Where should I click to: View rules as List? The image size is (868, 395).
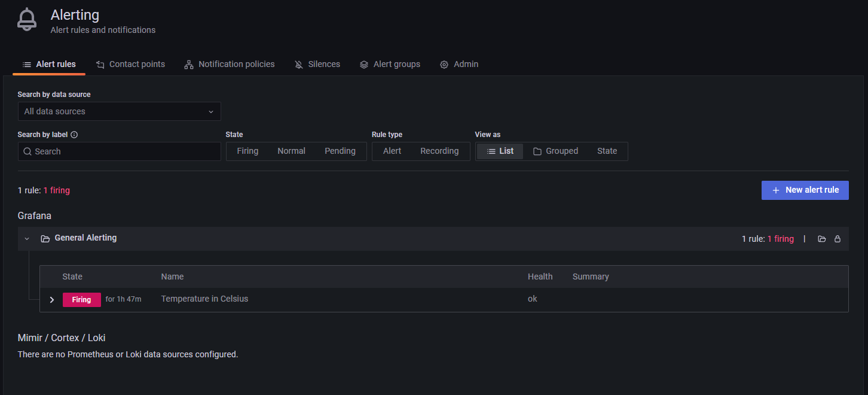(x=500, y=151)
